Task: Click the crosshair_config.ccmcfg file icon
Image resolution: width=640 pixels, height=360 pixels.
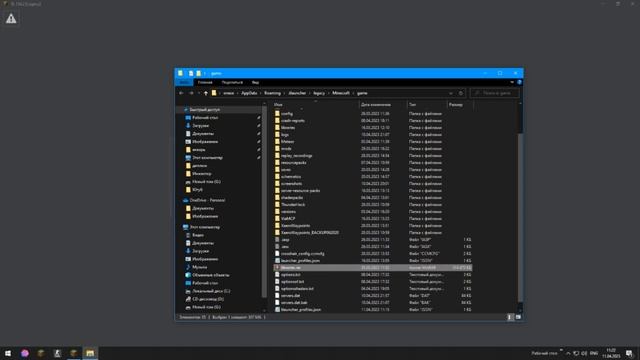Action: (277, 253)
